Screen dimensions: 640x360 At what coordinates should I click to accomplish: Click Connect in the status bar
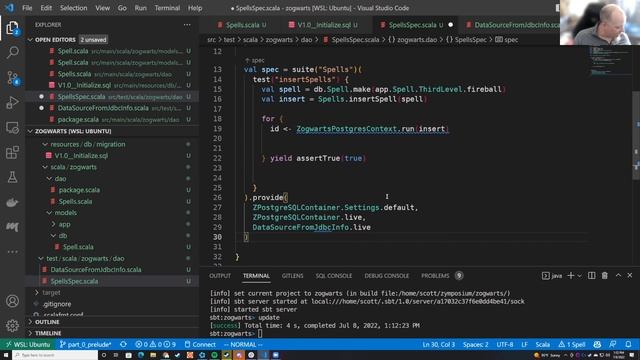tap(200, 344)
